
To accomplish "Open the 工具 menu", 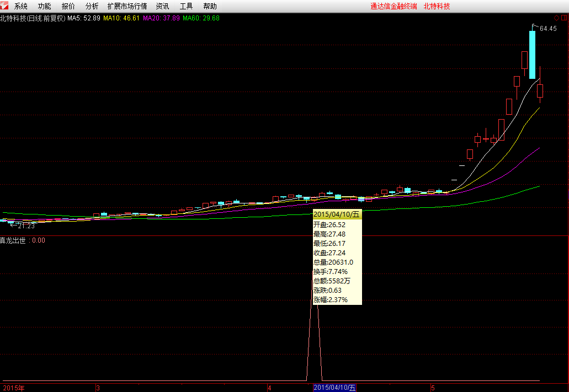I will tap(186, 6).
